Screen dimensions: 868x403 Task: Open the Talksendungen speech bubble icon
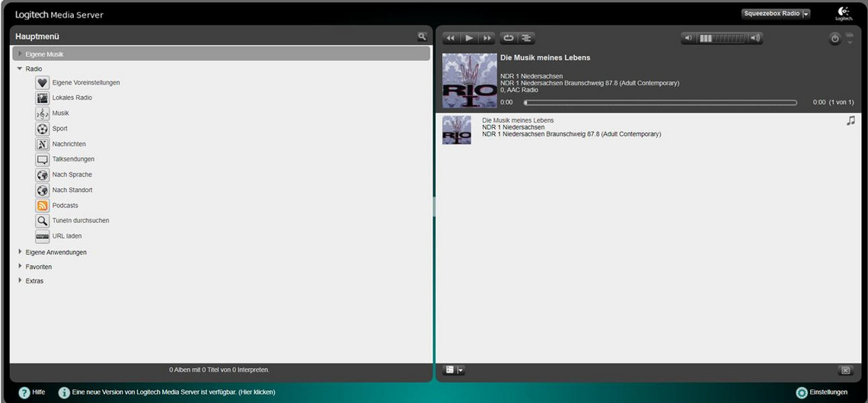(42, 159)
